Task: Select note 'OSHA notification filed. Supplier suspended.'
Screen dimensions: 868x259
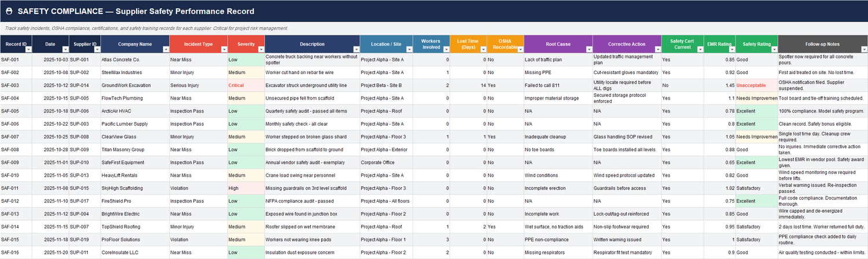Action: tap(823, 85)
